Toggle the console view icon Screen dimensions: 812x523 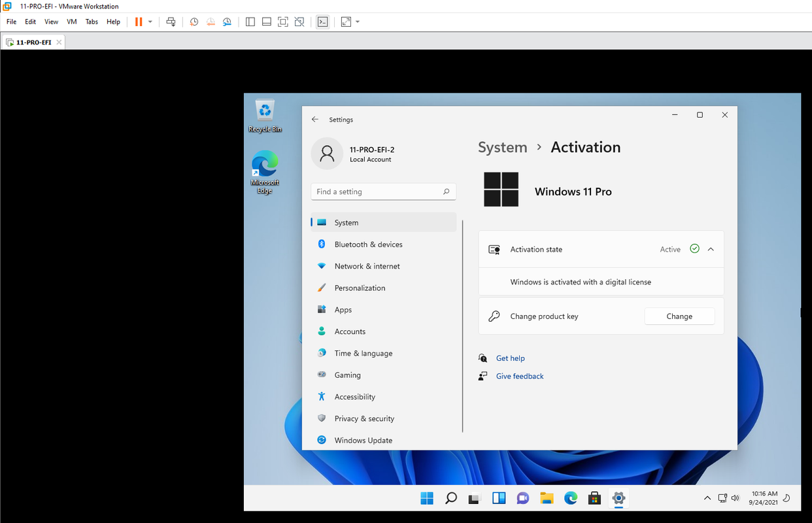point(322,22)
